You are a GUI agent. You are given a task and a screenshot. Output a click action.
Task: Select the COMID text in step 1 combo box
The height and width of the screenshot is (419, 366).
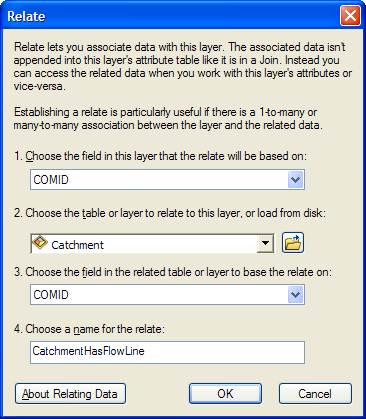coord(51,180)
